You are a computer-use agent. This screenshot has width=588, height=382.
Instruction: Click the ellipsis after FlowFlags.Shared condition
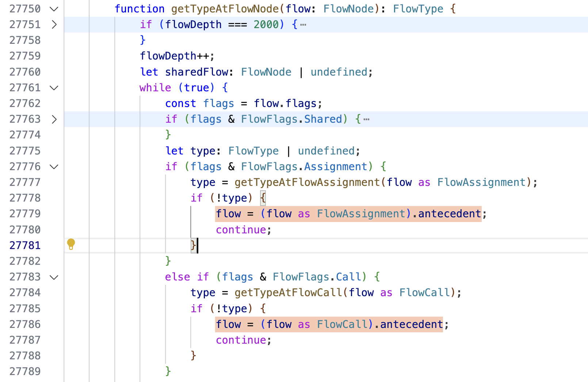pyautogui.click(x=366, y=119)
